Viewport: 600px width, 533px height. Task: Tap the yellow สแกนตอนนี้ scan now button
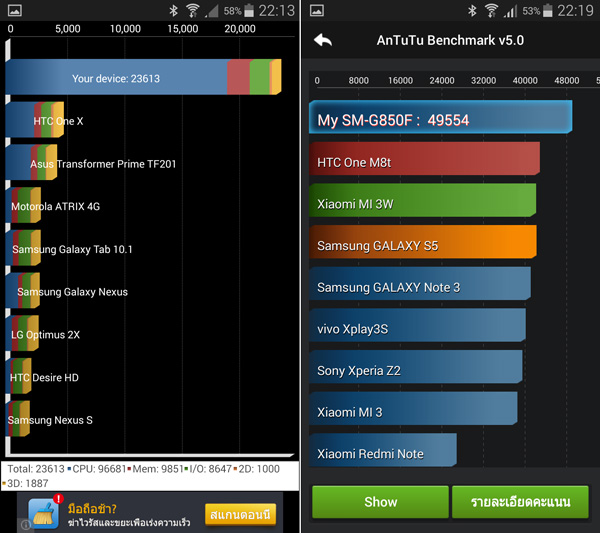pyautogui.click(x=241, y=515)
